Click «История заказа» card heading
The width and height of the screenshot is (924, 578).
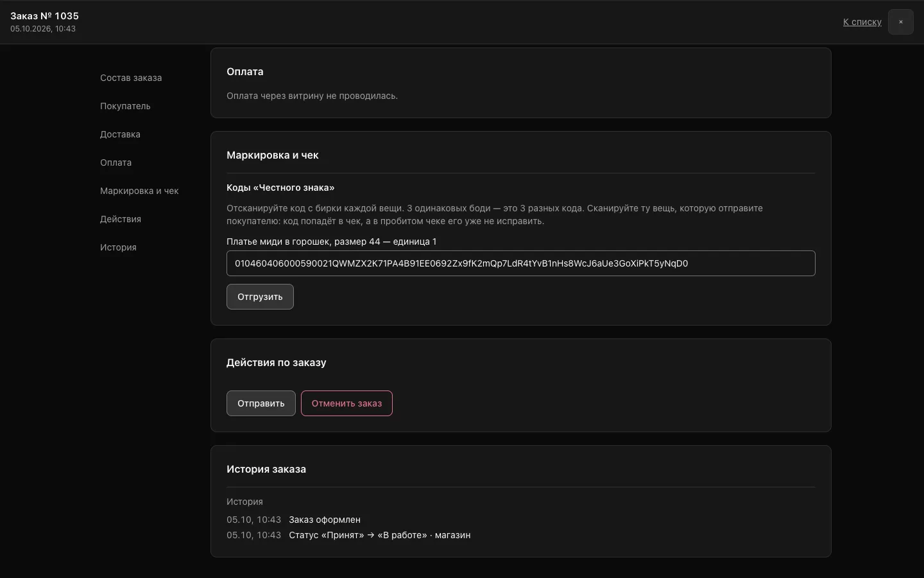(266, 469)
